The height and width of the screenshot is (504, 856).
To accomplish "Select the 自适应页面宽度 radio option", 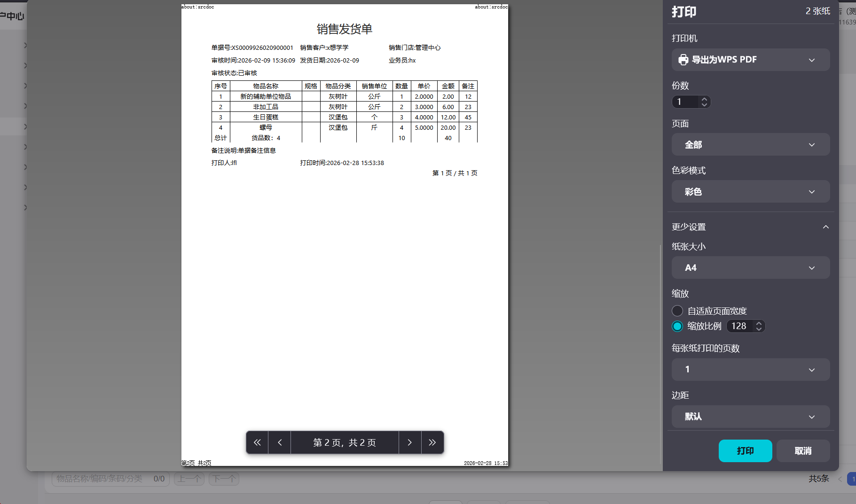I will 677,311.
